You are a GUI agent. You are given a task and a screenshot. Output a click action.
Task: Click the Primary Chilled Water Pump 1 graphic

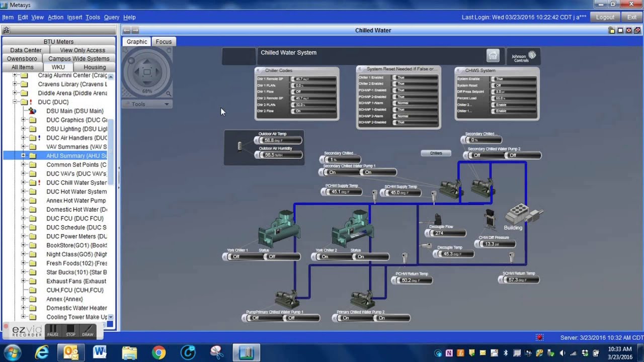[287, 300]
